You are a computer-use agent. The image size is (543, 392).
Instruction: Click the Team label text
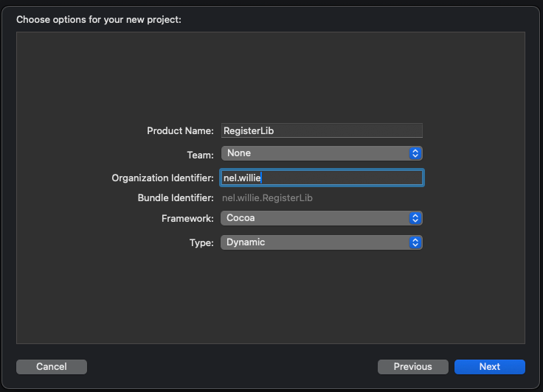click(x=200, y=154)
